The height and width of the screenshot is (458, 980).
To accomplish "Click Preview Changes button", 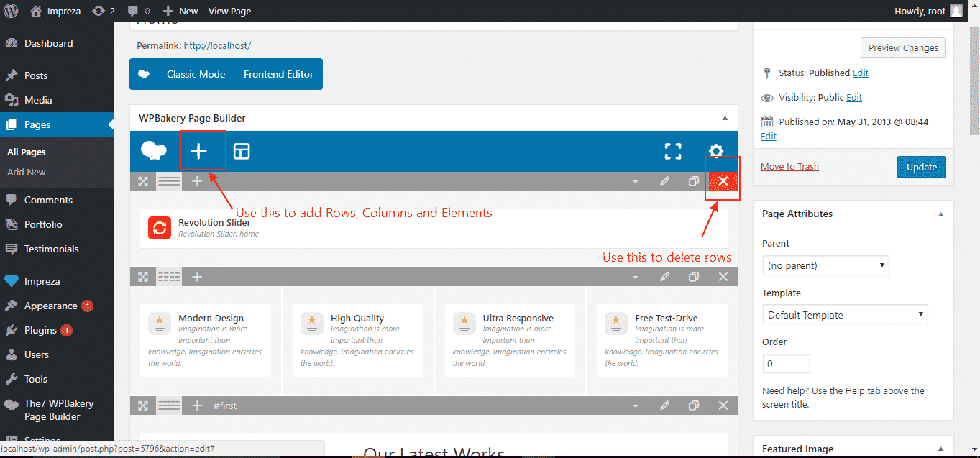I will point(903,47).
